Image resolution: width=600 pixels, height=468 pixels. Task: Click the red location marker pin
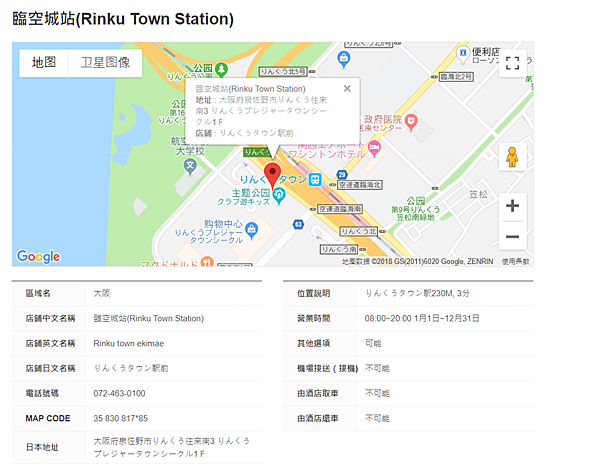pyautogui.click(x=272, y=174)
